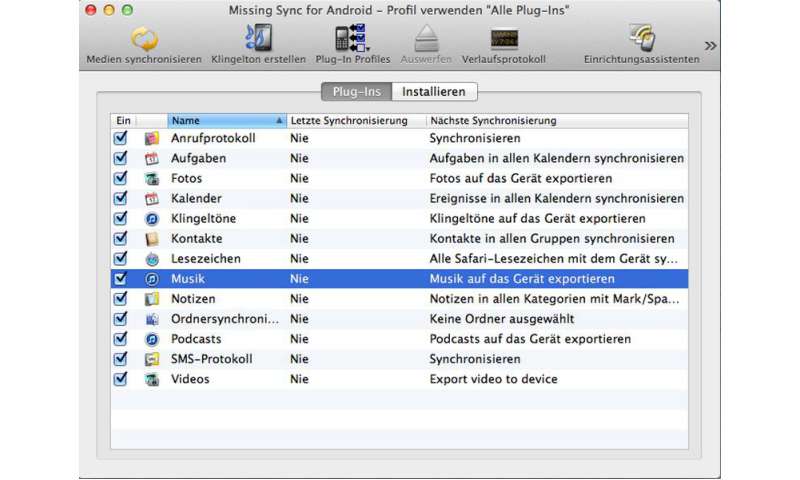Disable the Kontakte plug-in checkbox
The height and width of the screenshot is (480, 800).
tap(120, 239)
